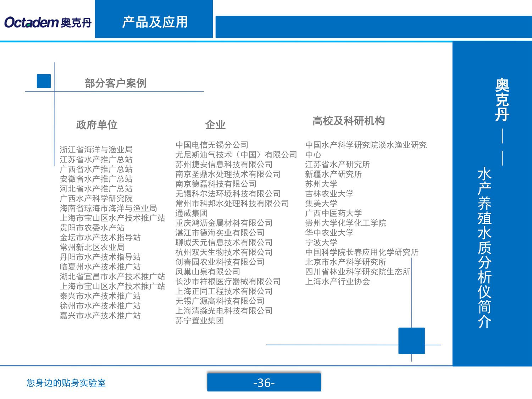The height and width of the screenshot is (399, 532).
Task: Highlight the text 北京市水产科学研究所
Action: pos(346,262)
